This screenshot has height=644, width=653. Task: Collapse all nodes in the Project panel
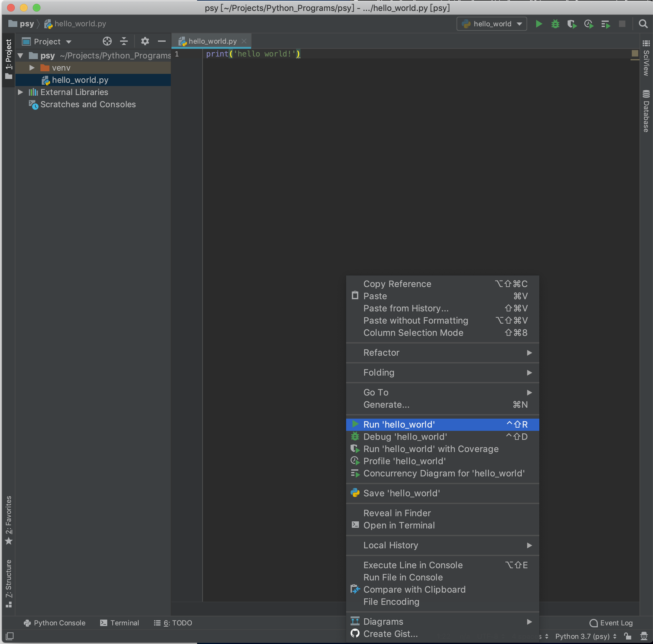point(124,41)
